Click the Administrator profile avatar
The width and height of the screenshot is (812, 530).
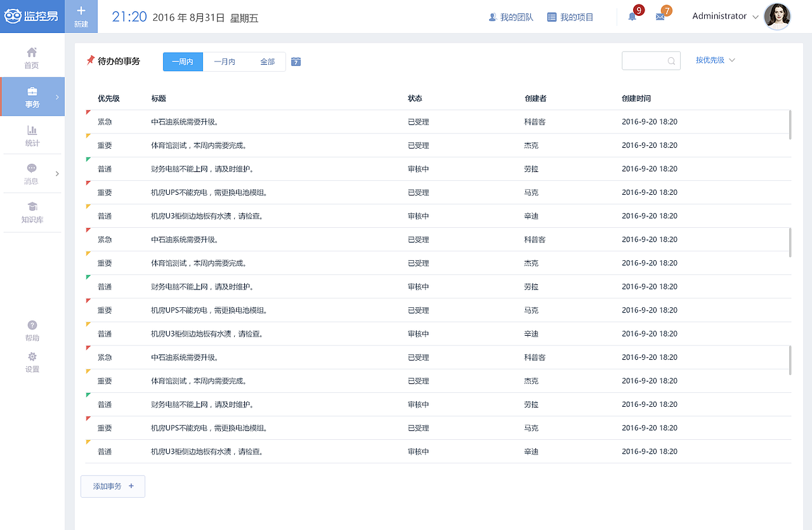point(777,17)
